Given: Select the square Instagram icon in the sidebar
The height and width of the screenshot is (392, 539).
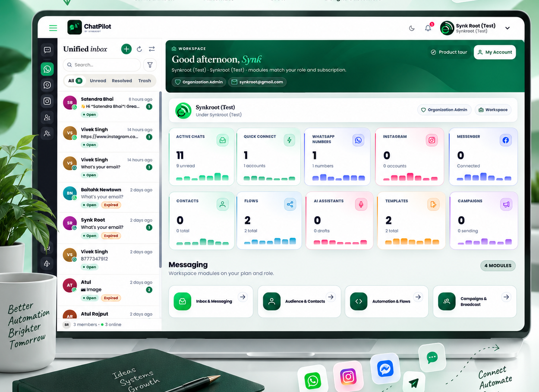Looking at the screenshot, I should [x=47, y=101].
